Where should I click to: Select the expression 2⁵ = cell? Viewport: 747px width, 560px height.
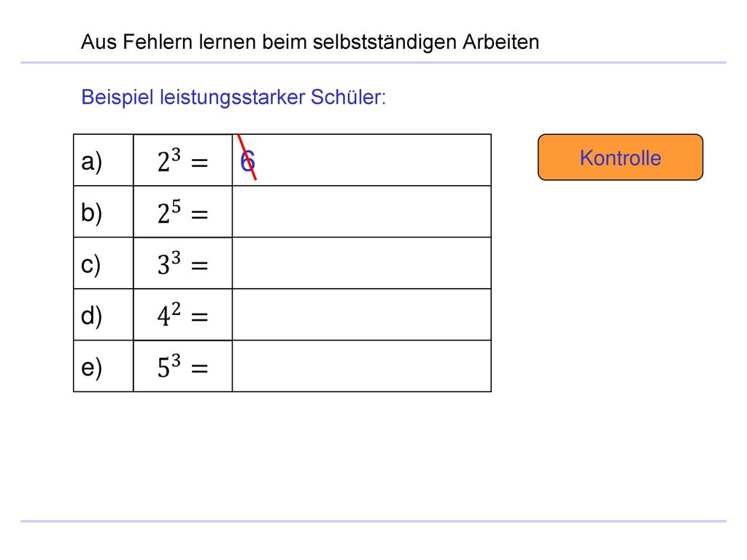point(183,211)
